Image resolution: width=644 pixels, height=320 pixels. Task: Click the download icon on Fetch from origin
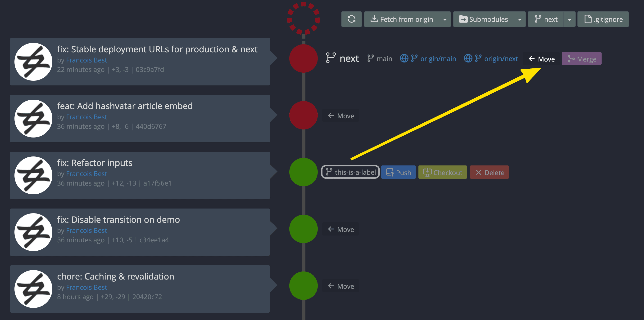(x=374, y=19)
